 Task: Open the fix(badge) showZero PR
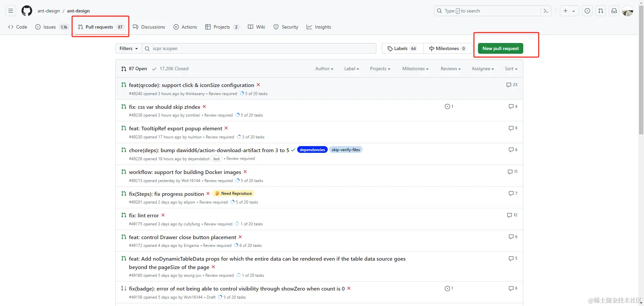pos(237,289)
